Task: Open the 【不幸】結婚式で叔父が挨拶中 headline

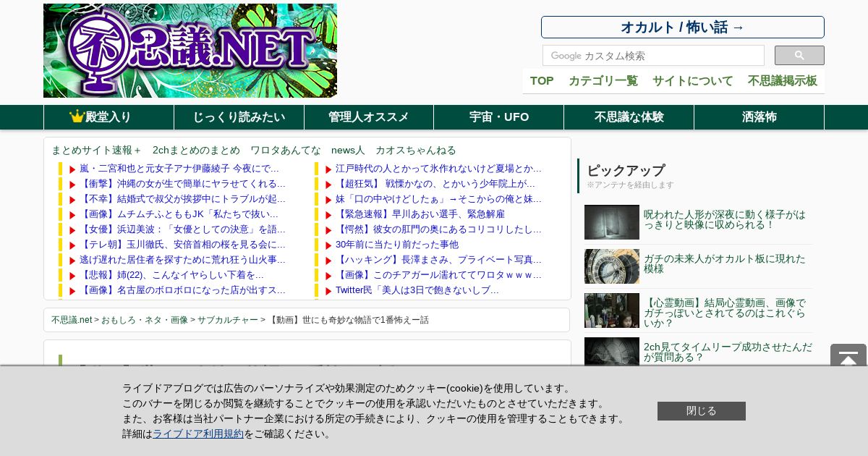Action: click(x=182, y=199)
